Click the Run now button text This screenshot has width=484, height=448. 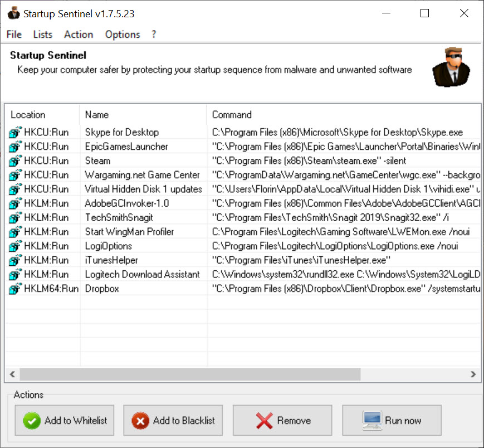pos(403,421)
